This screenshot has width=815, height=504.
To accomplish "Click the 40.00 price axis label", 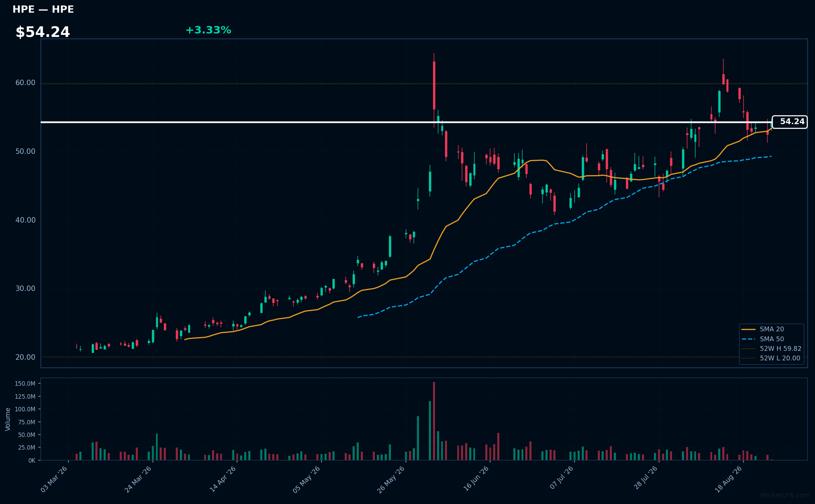I will coord(25,220).
